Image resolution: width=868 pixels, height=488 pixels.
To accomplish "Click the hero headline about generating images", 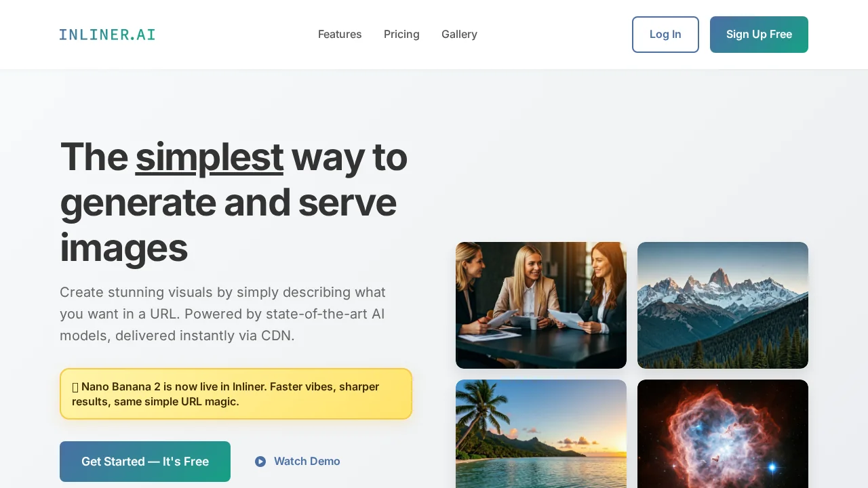I will coord(234,201).
